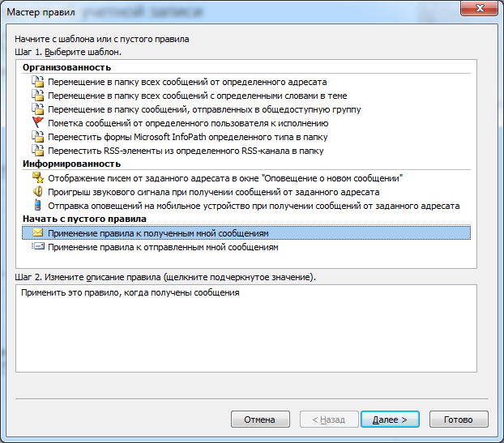Screen dimensions: 504x443
Task: Click folder icon beside 'RSS-элементы' template
Action: click(x=37, y=151)
